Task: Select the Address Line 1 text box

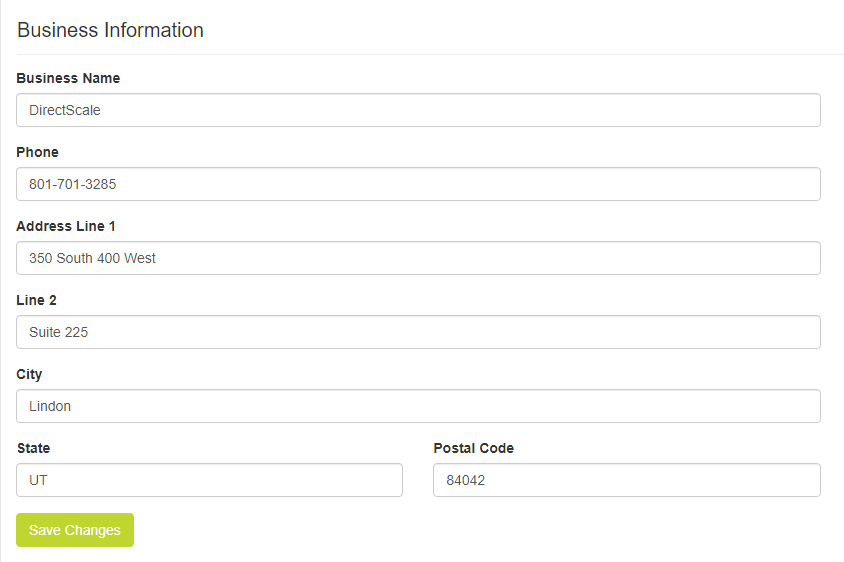Action: (x=418, y=258)
